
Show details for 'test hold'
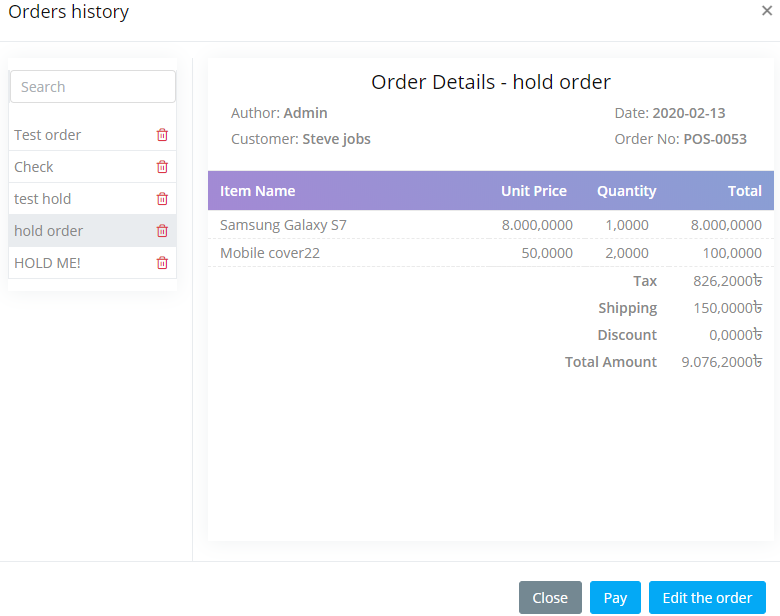pos(43,199)
